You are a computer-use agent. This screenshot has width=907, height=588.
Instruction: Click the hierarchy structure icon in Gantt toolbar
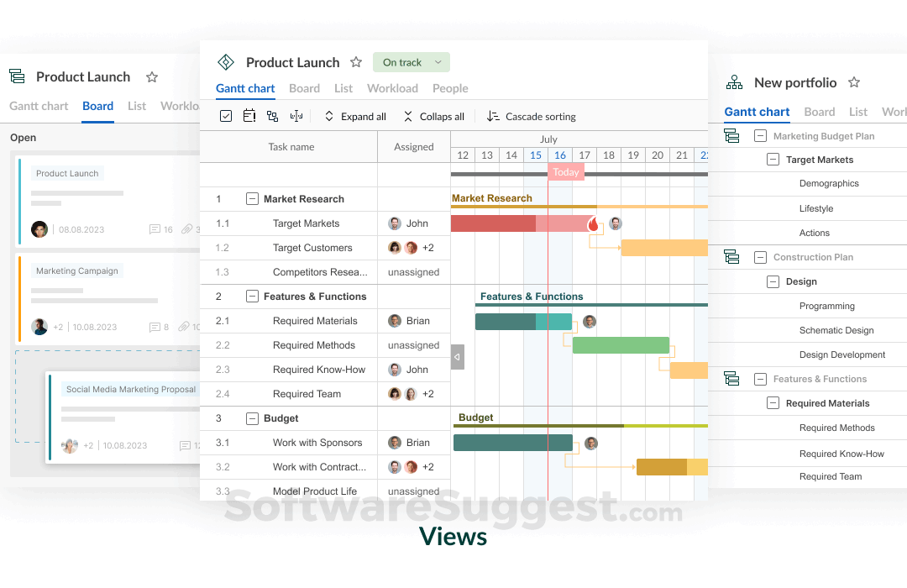coord(272,116)
